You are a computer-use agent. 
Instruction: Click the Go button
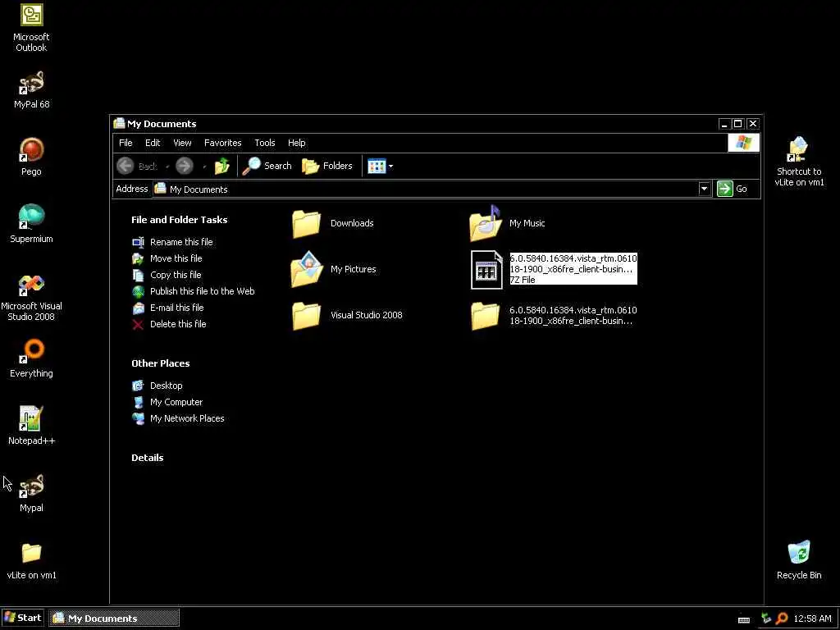[x=733, y=189]
